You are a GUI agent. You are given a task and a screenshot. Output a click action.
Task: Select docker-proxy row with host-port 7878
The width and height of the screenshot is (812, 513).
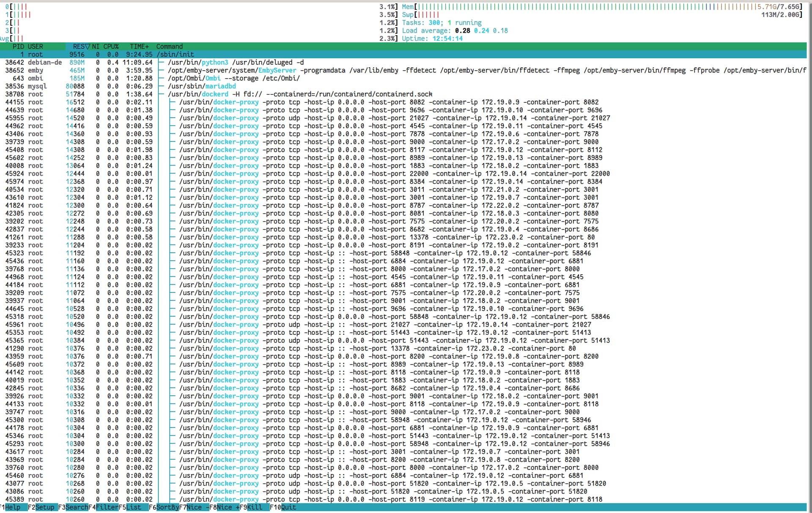[x=403, y=134]
